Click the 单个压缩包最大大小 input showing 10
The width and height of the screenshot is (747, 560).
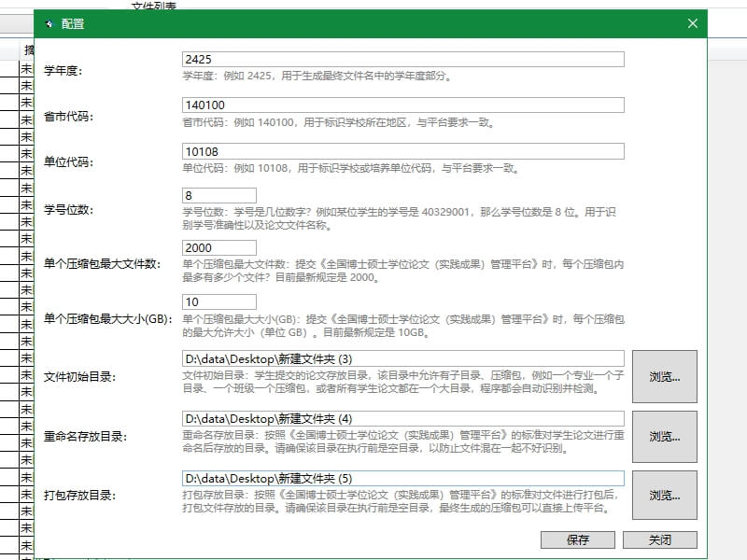click(217, 301)
